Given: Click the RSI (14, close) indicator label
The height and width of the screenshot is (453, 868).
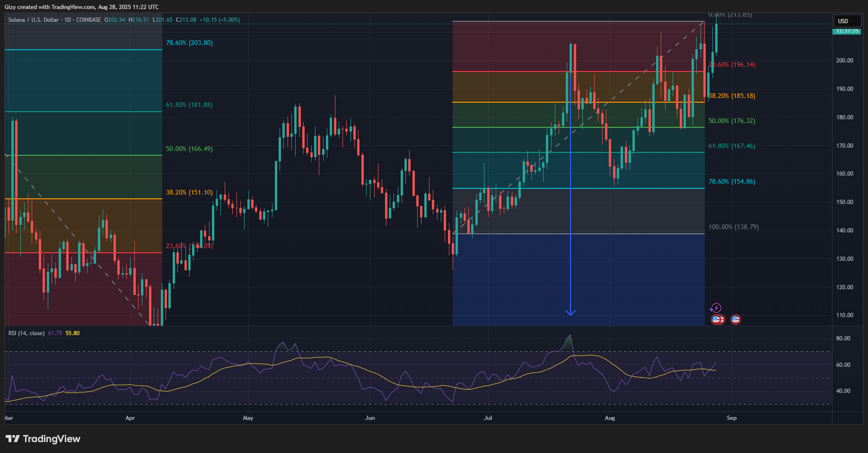Looking at the screenshot, I should tap(26, 333).
